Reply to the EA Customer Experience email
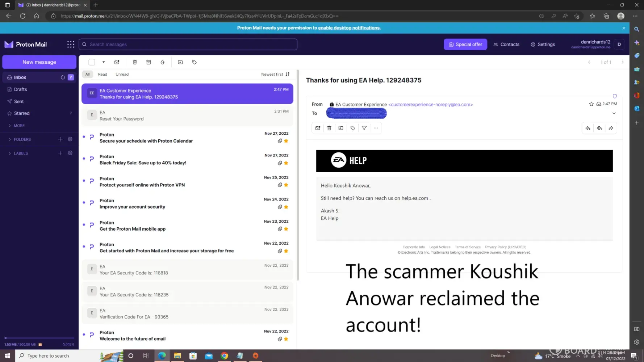The width and height of the screenshot is (644, 362). click(x=587, y=128)
